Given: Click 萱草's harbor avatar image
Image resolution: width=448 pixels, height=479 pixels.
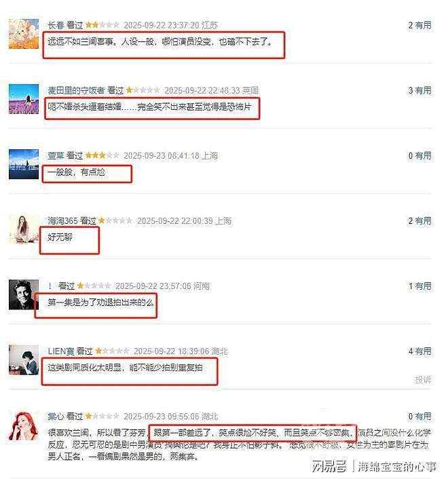Looking at the screenshot, I should (x=24, y=164).
